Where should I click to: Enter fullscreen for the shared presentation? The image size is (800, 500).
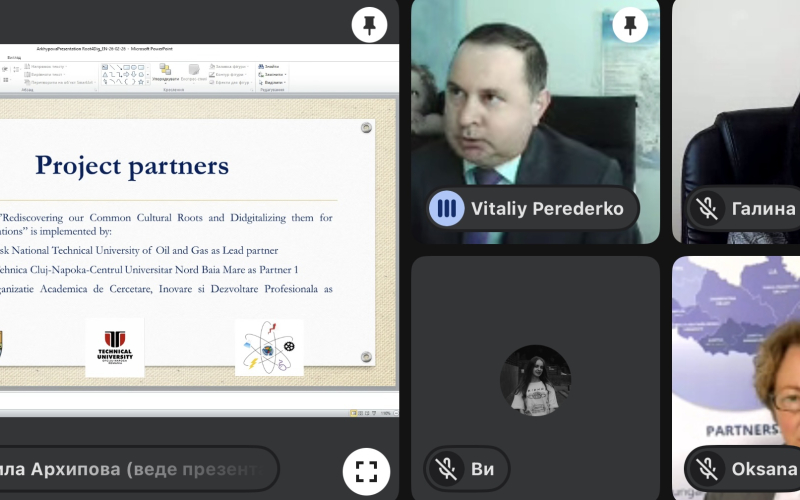pyautogui.click(x=366, y=471)
